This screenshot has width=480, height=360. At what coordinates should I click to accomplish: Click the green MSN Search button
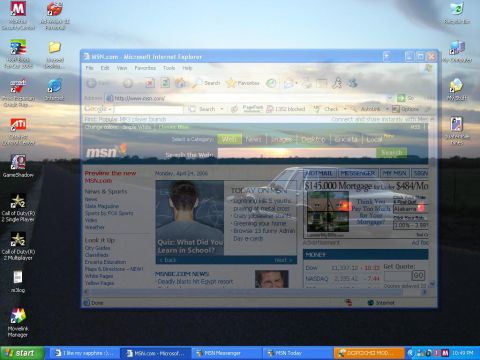[x=391, y=152]
